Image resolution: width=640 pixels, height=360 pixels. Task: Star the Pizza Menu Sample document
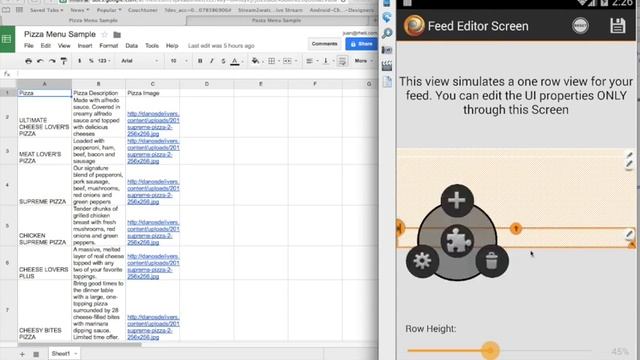(x=104, y=35)
